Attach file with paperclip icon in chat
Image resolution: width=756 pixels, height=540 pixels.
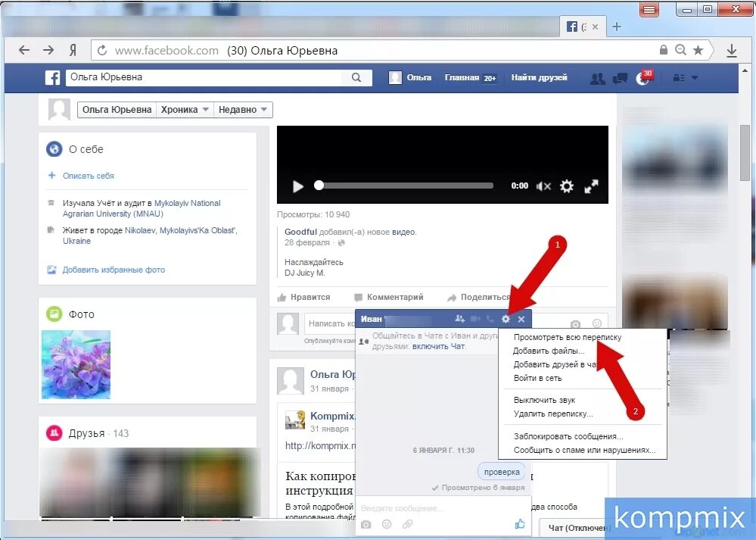coord(407,524)
